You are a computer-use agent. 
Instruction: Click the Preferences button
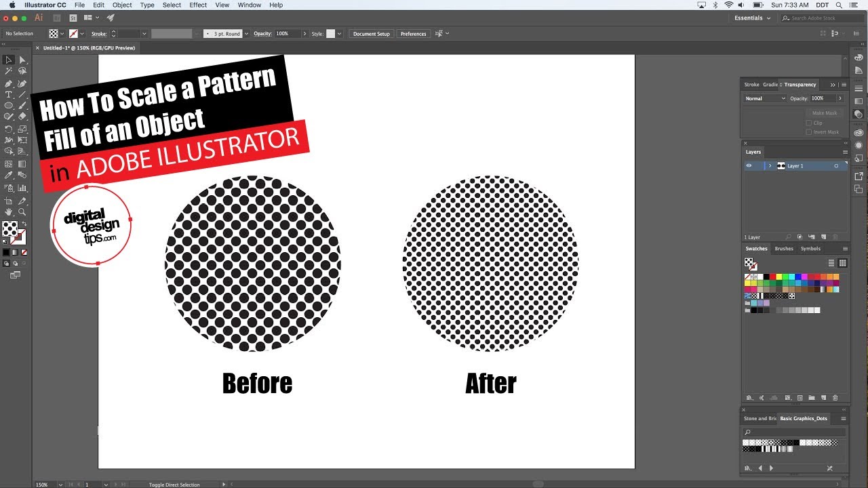pos(413,33)
